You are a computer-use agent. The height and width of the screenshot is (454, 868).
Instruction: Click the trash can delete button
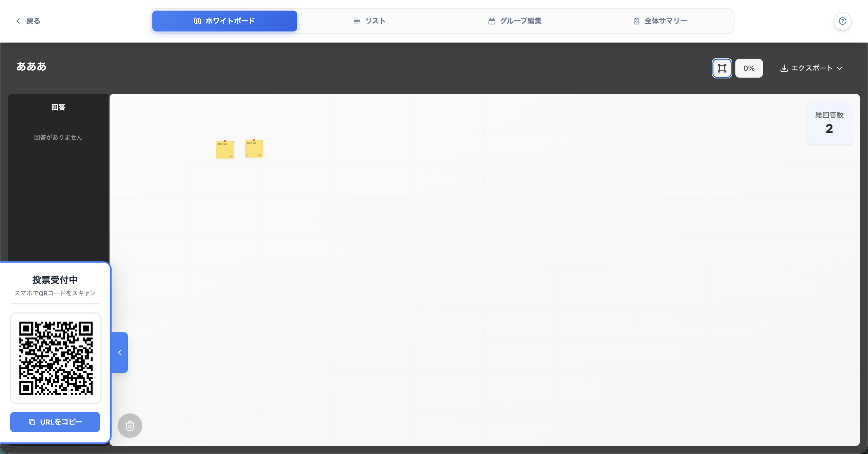130,426
